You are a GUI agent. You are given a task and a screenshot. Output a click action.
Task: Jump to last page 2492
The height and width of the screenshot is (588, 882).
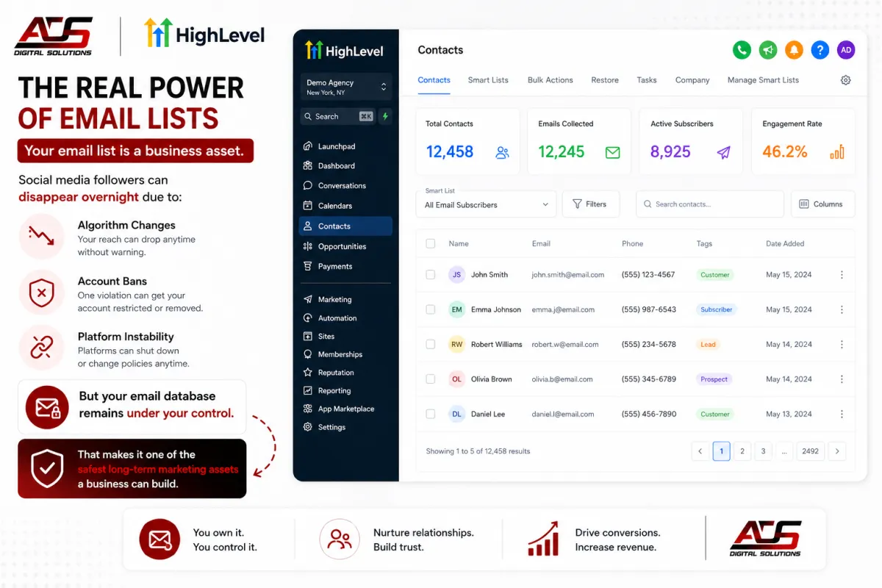pos(811,451)
